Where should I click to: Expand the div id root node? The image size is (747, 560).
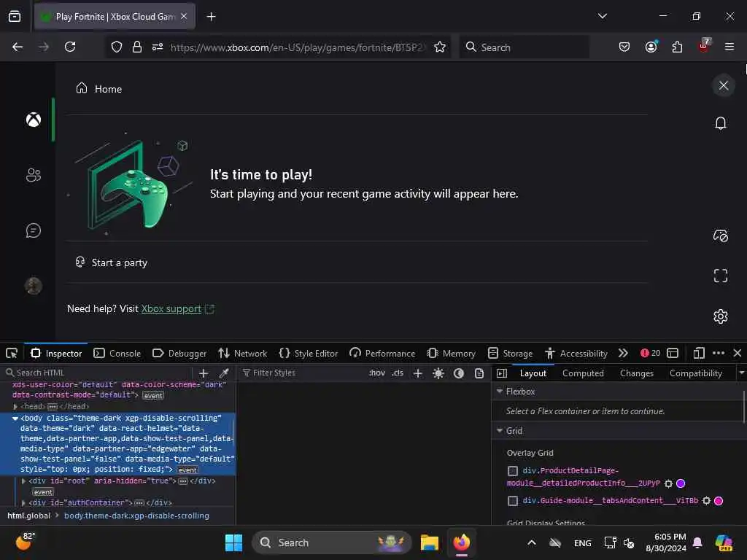click(x=23, y=481)
